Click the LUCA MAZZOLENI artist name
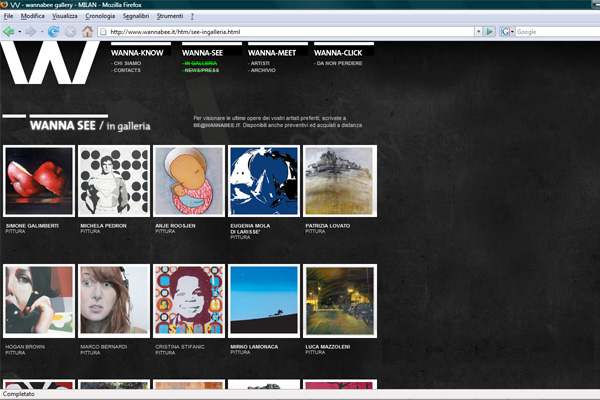The image size is (600, 400). (328, 347)
